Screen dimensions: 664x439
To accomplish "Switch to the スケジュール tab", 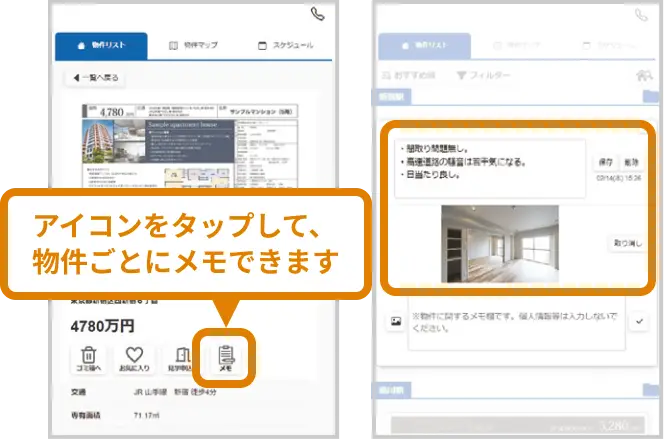I will click(x=286, y=46).
